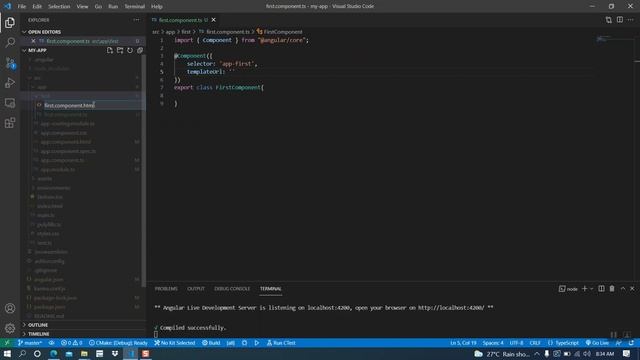Click the errors and warnings counter

(71, 343)
